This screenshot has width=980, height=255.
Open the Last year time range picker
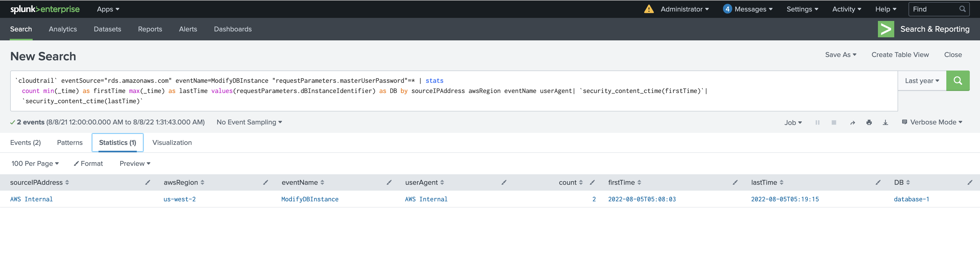click(921, 80)
